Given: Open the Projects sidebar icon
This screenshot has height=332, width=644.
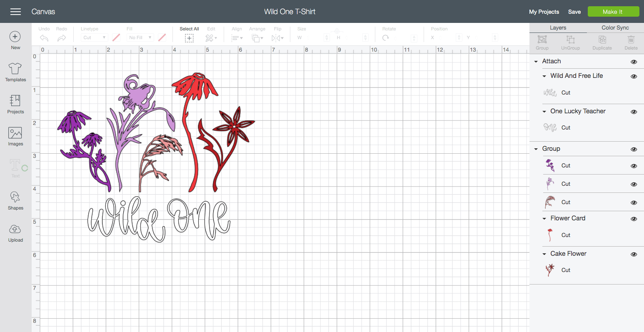Looking at the screenshot, I should click(15, 101).
